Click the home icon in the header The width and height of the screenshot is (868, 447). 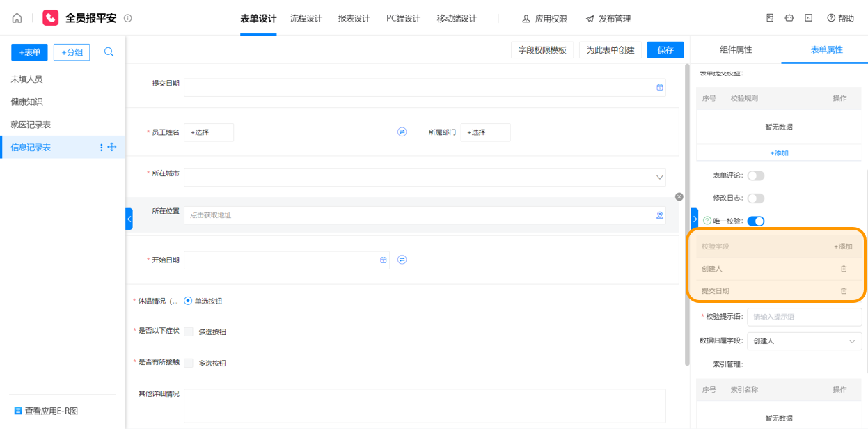[x=17, y=18]
